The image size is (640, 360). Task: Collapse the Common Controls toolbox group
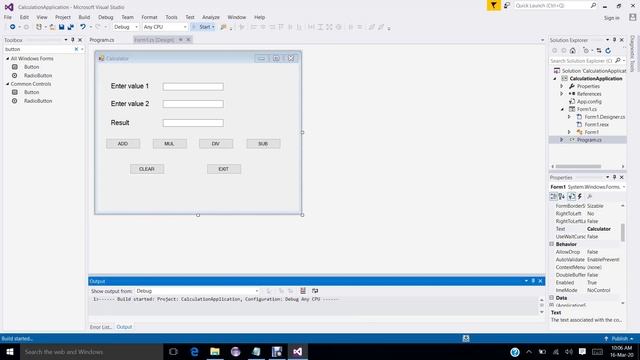click(x=7, y=84)
